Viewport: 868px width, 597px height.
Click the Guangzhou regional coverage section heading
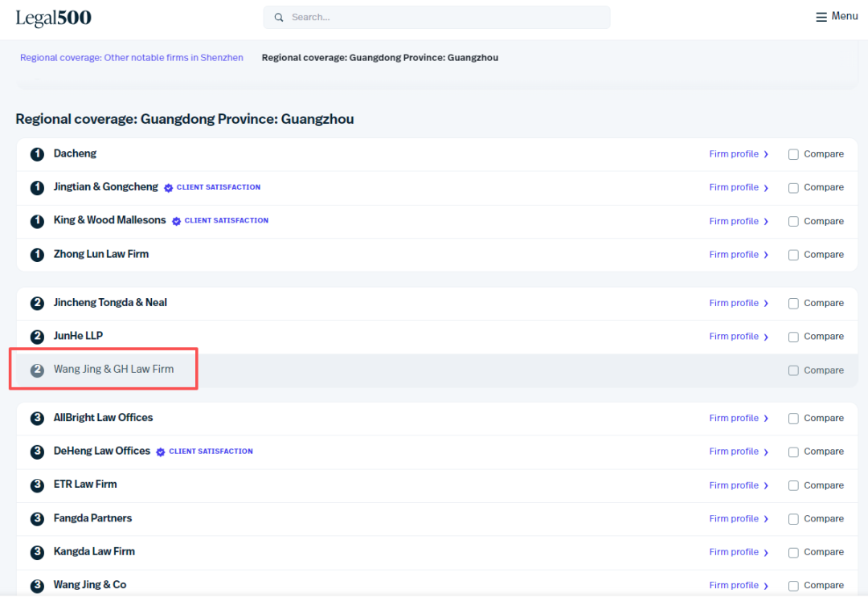coord(185,119)
